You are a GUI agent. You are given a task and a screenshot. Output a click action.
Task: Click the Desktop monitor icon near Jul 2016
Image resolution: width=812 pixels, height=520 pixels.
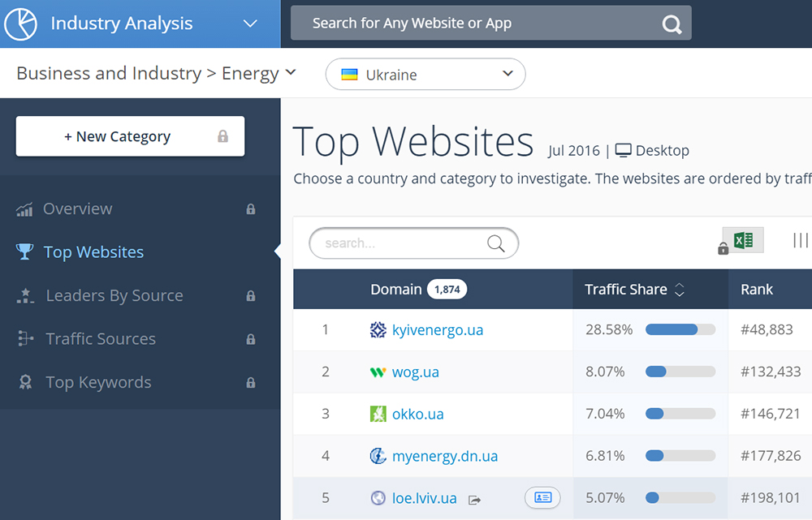click(x=622, y=150)
